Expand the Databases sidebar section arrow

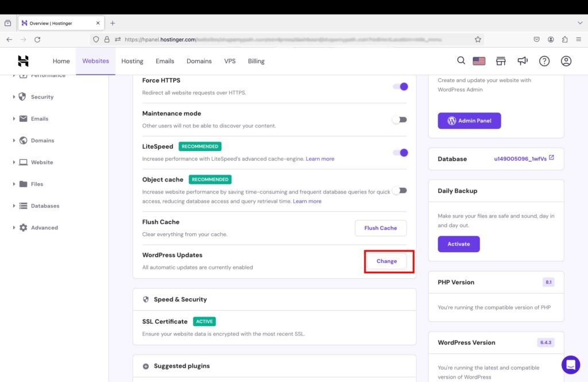pos(14,206)
